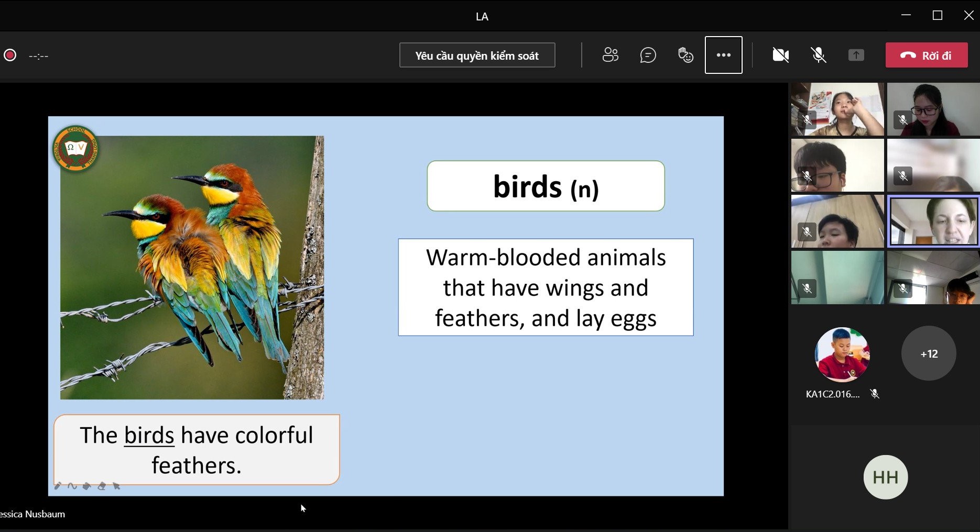The height and width of the screenshot is (532, 980).
Task: Select the highlighted speaker's video tile
Action: click(x=933, y=221)
